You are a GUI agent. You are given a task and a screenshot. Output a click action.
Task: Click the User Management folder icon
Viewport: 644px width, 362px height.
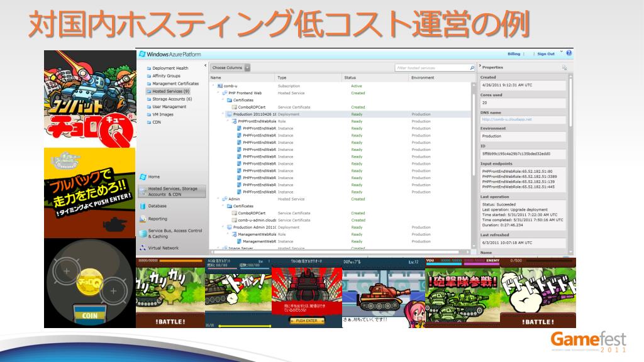(148, 107)
